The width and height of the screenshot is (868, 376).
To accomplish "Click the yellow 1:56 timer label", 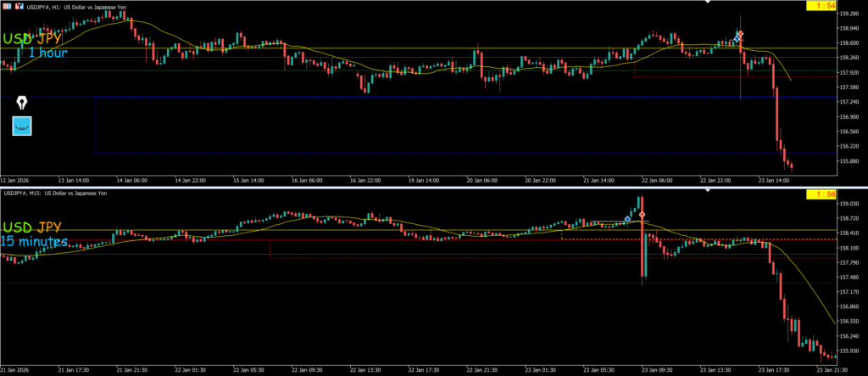I will pyautogui.click(x=842, y=194).
